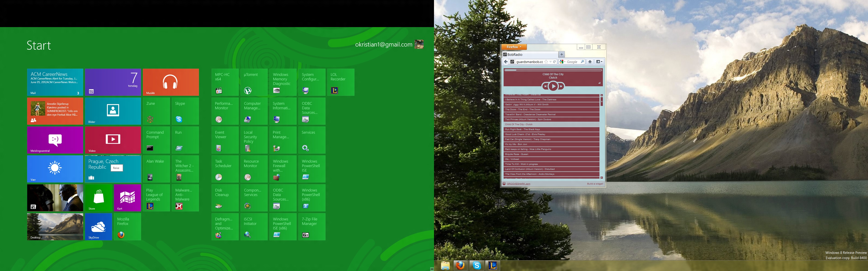Open Windows Memory Diagnostic tile
This screenshot has height=271, width=868.
pyautogui.click(x=283, y=82)
